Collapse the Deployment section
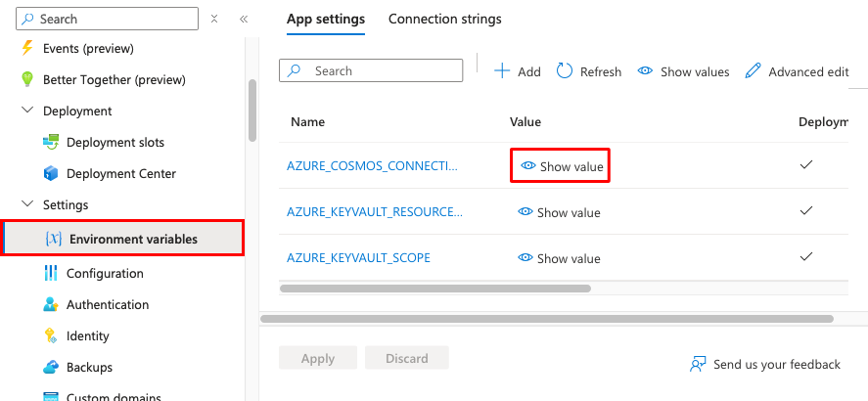Viewport: 868px width, 401px height. [27, 111]
